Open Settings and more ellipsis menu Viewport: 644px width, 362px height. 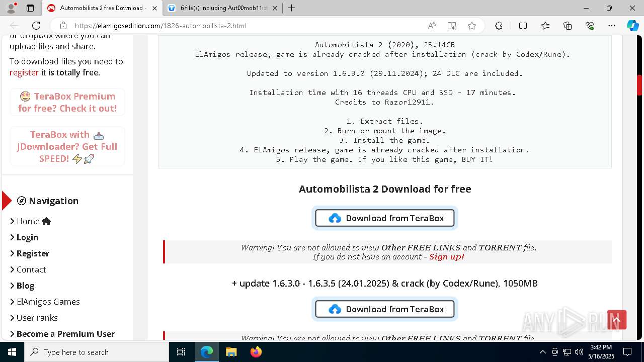point(612,26)
